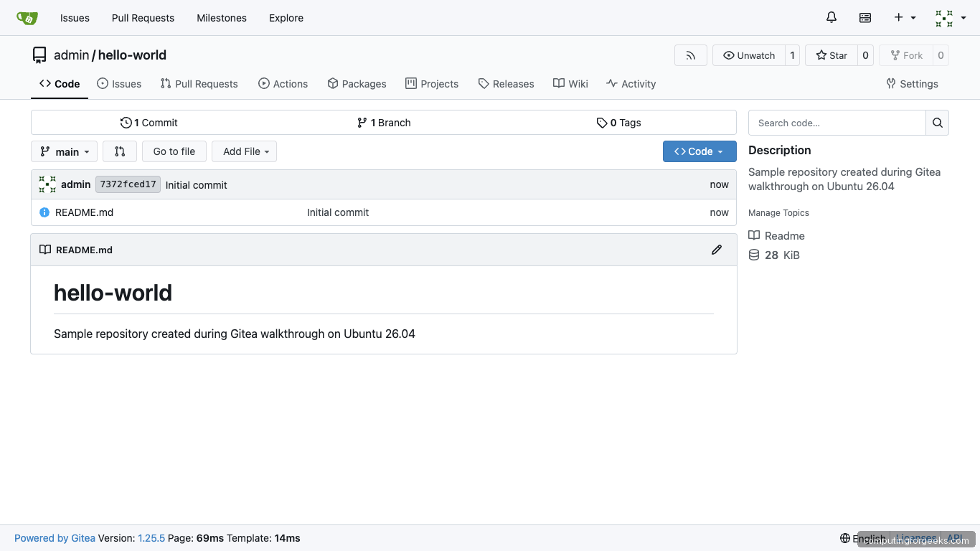
Task: Edit README.md with the pencil icon
Action: click(716, 249)
